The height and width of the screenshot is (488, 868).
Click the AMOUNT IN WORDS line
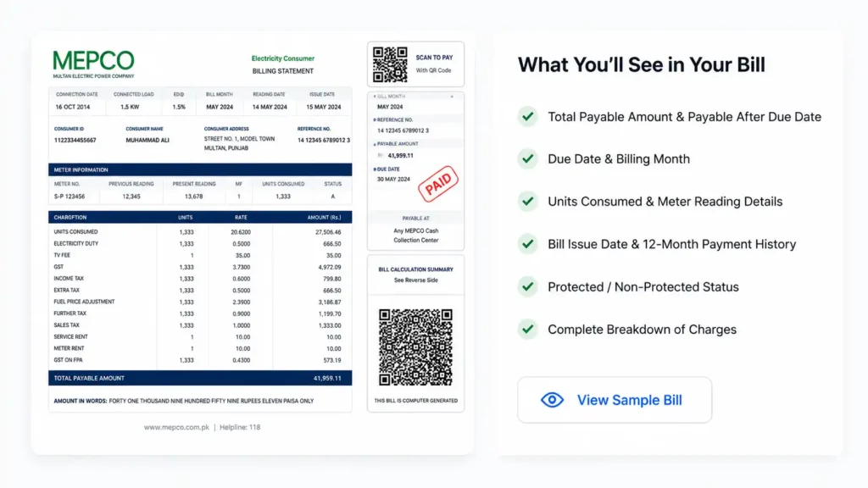click(184, 401)
